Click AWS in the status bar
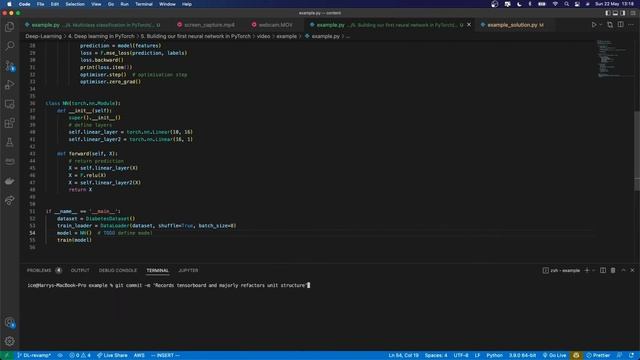The height and width of the screenshot is (360, 640). [139, 356]
